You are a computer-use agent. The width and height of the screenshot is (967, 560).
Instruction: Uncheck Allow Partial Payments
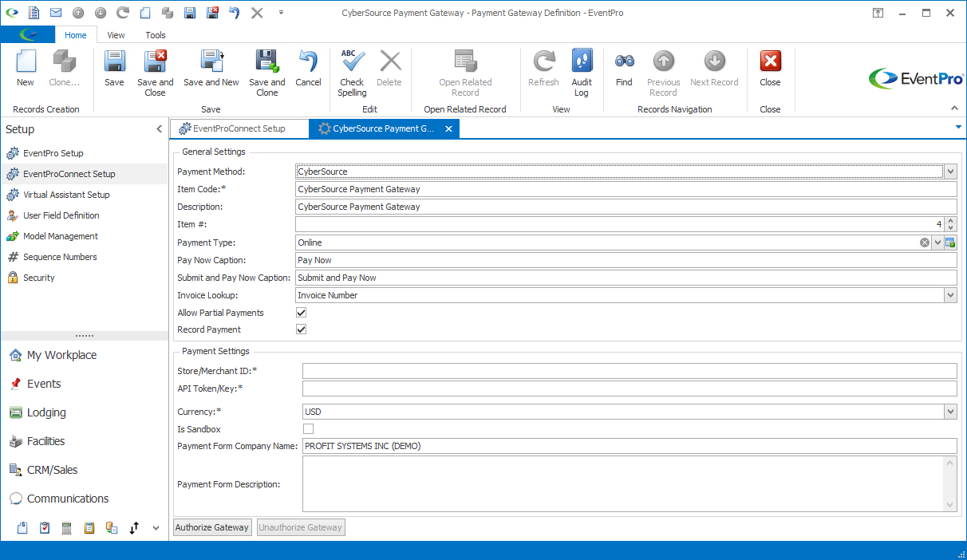pos(301,313)
